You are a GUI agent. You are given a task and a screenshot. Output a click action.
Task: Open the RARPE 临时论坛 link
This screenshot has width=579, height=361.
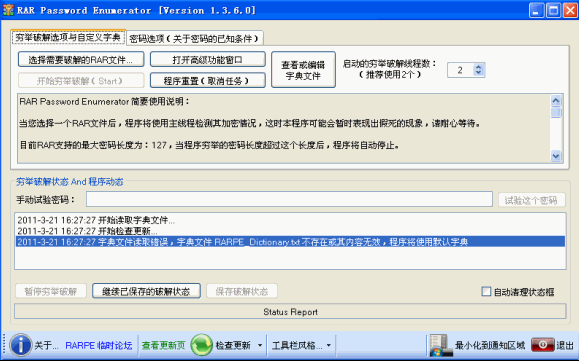[x=99, y=345]
